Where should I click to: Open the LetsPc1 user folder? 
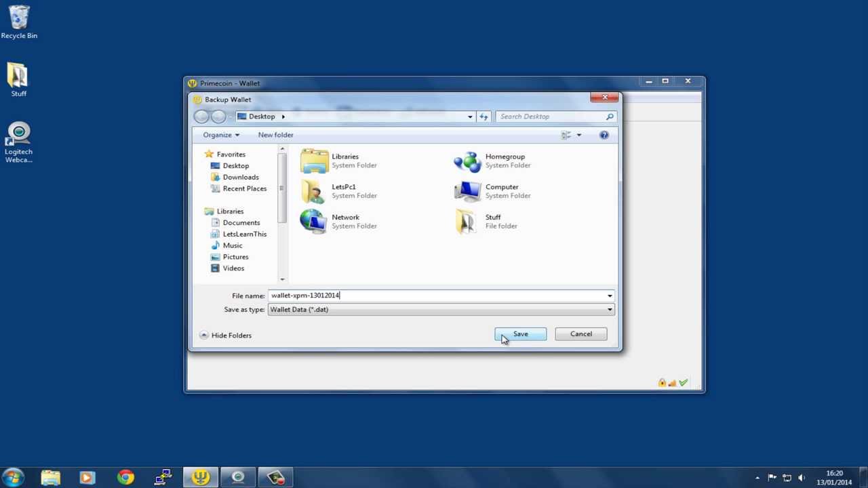coord(338,191)
